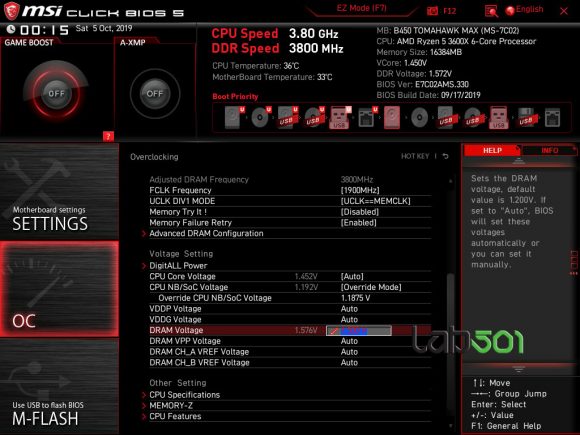
Task: Expand DigitALL Power submenu
Action: tap(178, 266)
